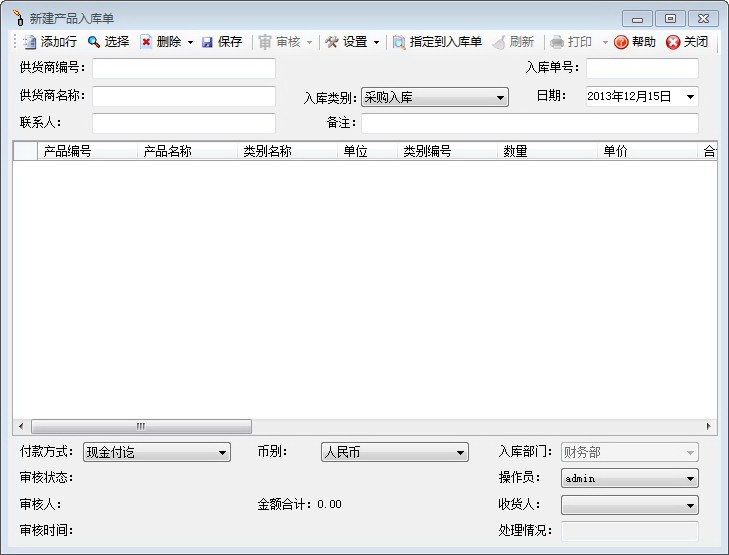Viewport: 729px width, 555px height.
Task: Click the 帮助 text label
Action: [643, 42]
